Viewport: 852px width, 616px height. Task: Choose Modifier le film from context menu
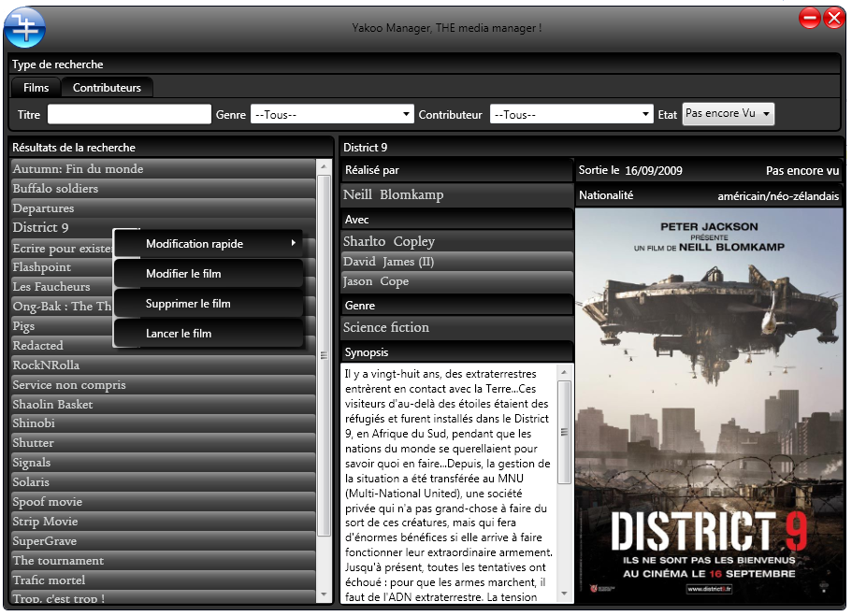point(209,273)
